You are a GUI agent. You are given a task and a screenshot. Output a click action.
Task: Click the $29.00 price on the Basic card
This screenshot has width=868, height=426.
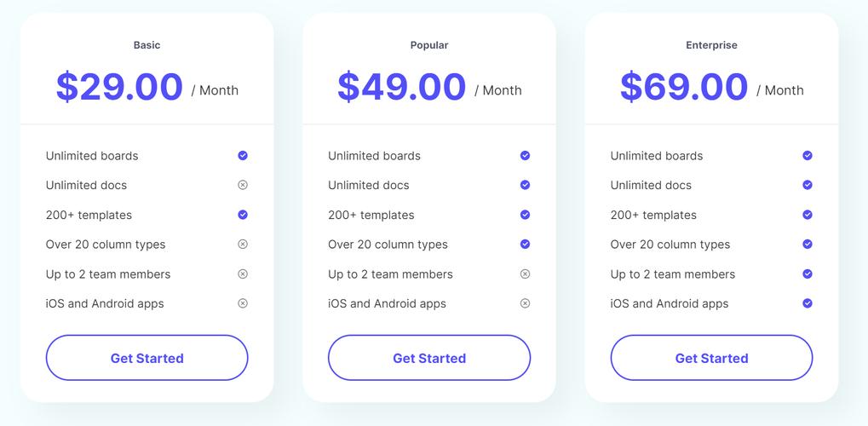(119, 87)
